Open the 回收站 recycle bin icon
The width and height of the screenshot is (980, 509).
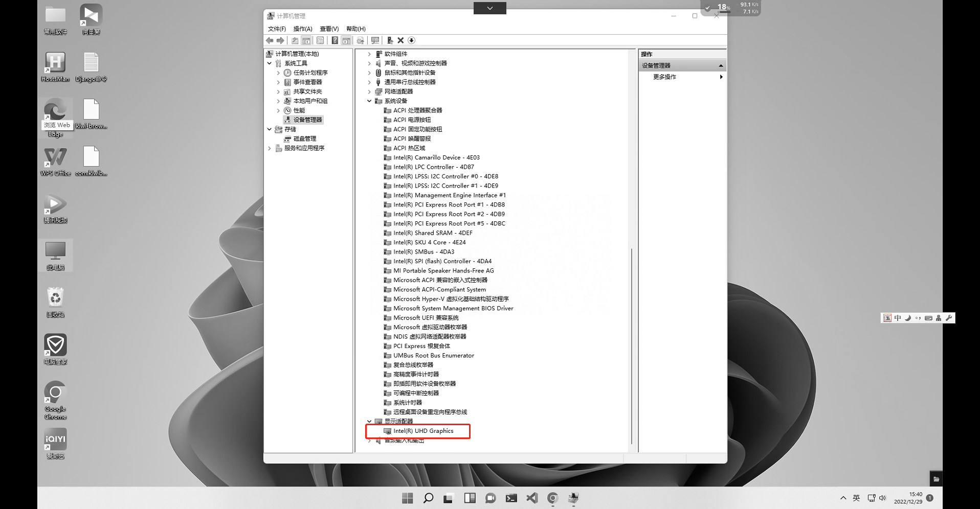tap(55, 303)
